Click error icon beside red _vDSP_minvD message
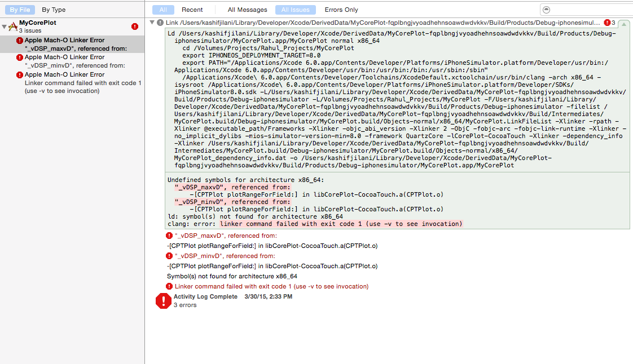The height and width of the screenshot is (364, 633). (x=169, y=256)
